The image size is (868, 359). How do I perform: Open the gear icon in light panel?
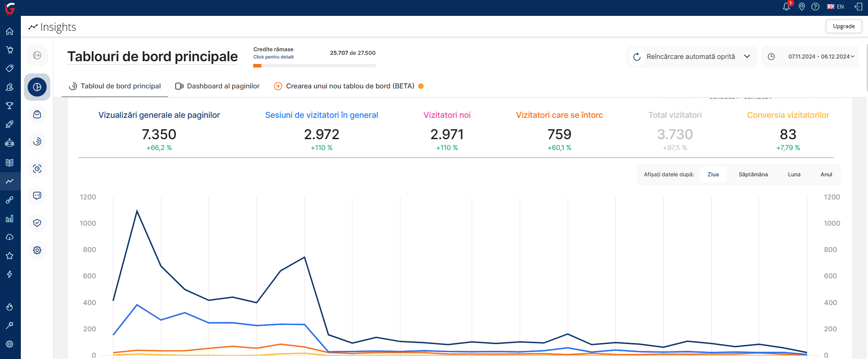click(37, 250)
